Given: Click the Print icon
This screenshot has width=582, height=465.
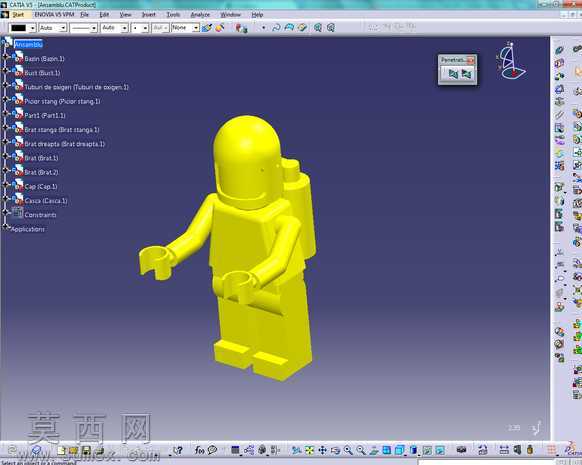Looking at the screenshot, I should pyautogui.click(x=99, y=451).
